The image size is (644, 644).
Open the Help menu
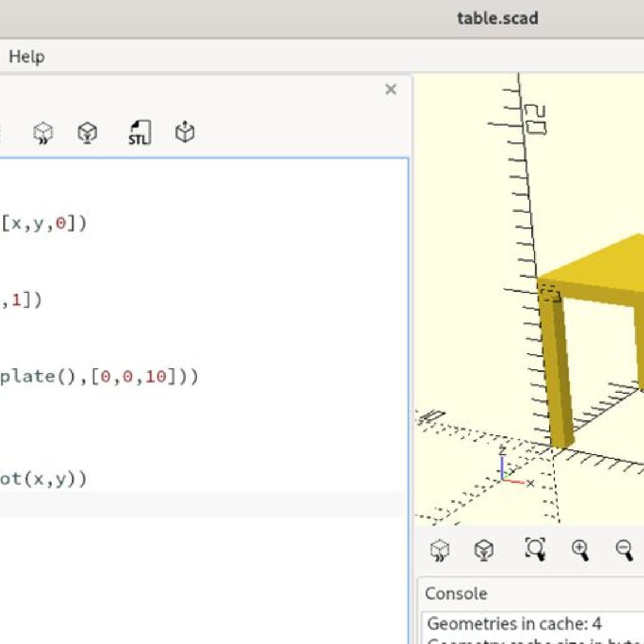[x=26, y=56]
